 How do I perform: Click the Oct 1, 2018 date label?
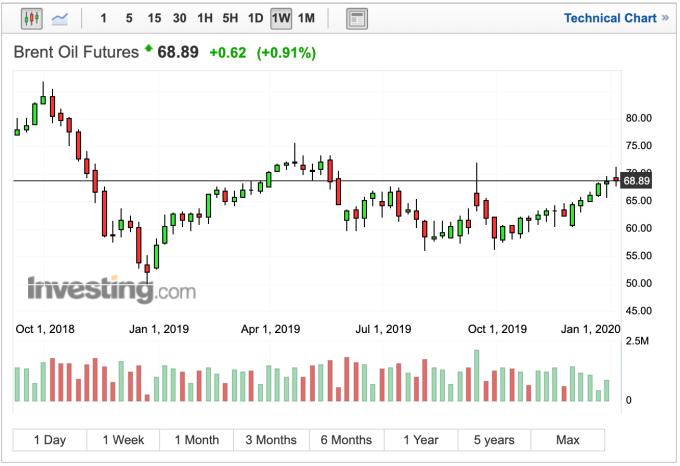[45, 329]
